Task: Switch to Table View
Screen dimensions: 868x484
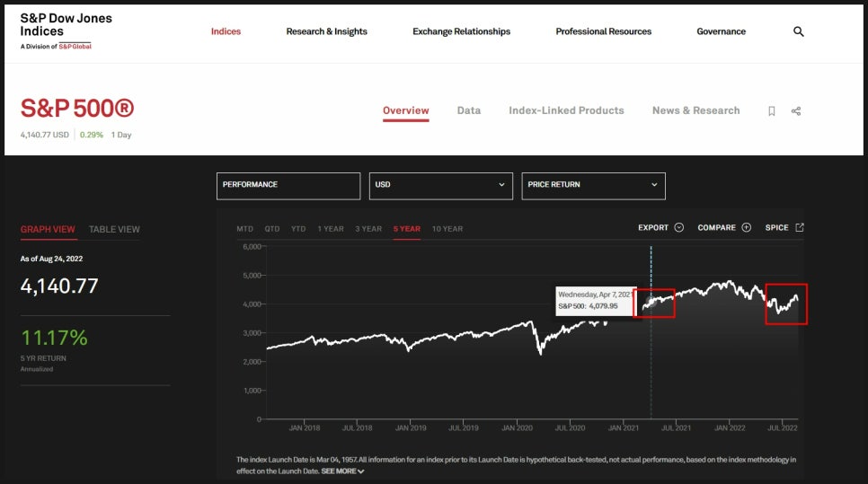Action: pos(114,230)
